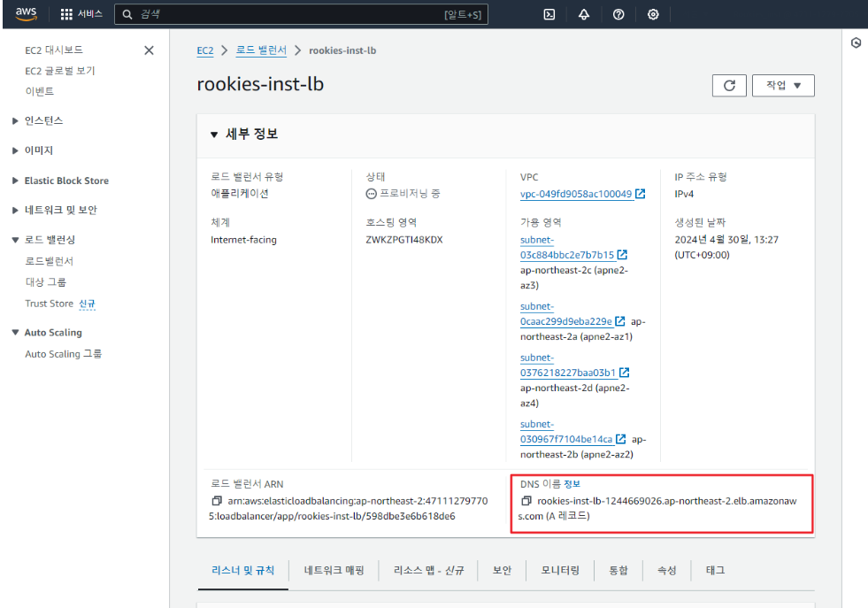Open the hexagon panel icon at right edge
868x608 pixels.
coord(856,43)
